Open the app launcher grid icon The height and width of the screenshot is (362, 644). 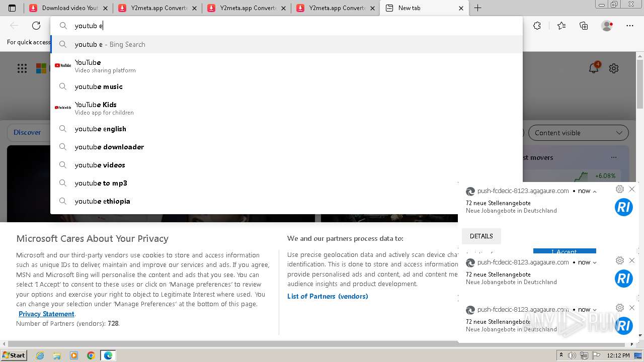22,68
